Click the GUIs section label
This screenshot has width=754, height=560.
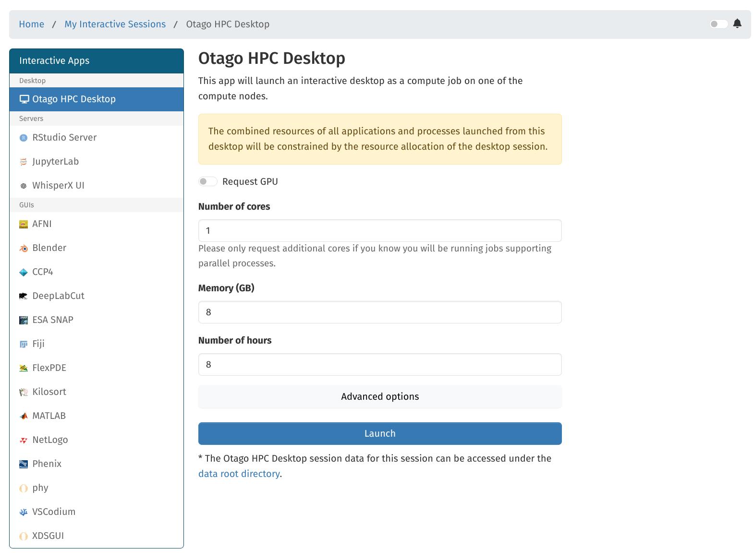click(26, 205)
